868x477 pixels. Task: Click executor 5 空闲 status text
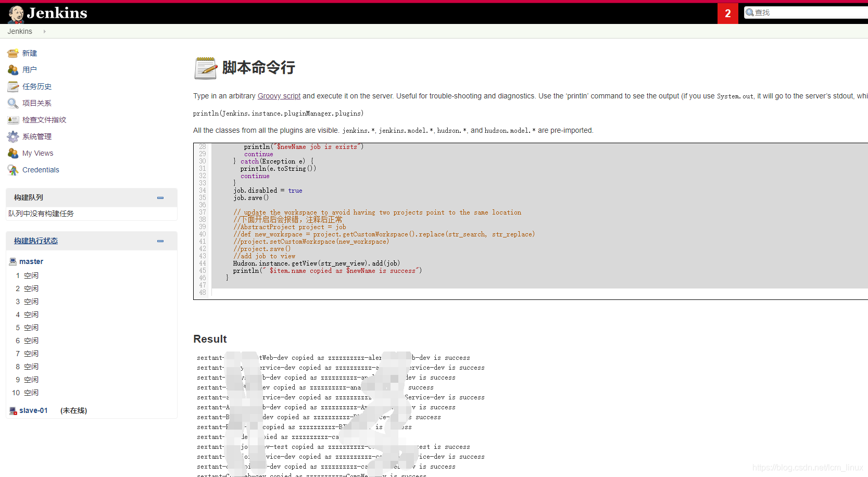click(31, 328)
